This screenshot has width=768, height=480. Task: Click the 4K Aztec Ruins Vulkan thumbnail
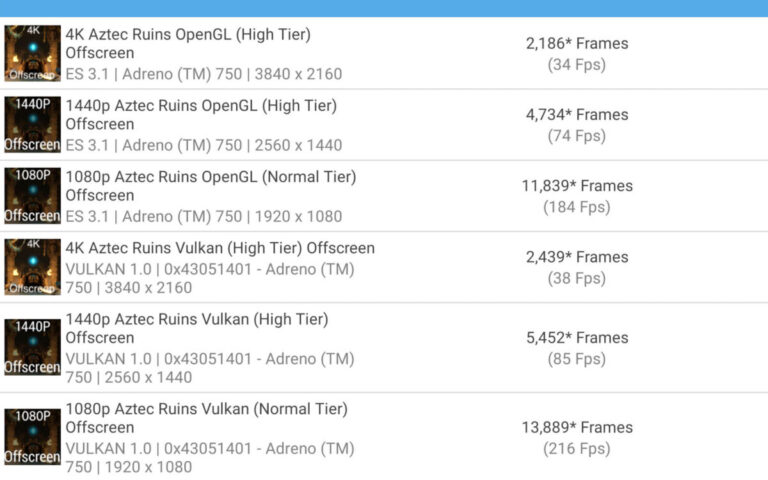(32, 266)
